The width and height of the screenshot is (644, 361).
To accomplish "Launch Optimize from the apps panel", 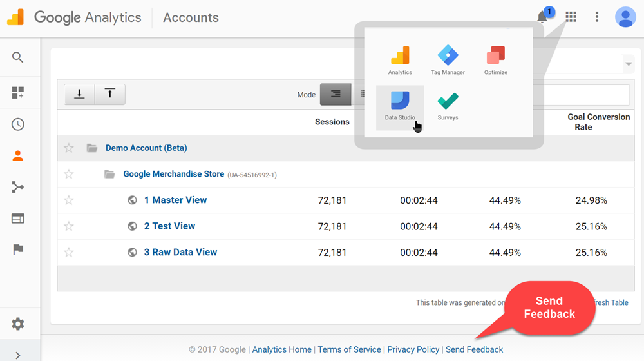I will 496,61.
